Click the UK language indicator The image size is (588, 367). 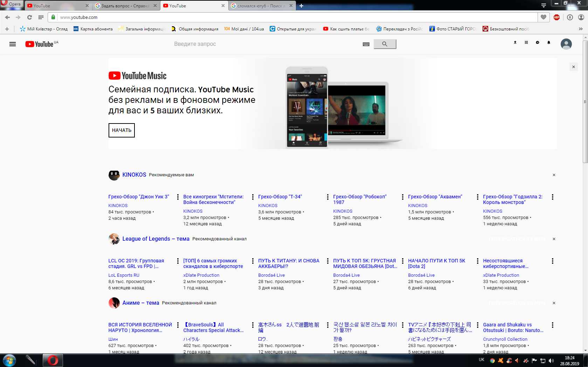[482, 360]
